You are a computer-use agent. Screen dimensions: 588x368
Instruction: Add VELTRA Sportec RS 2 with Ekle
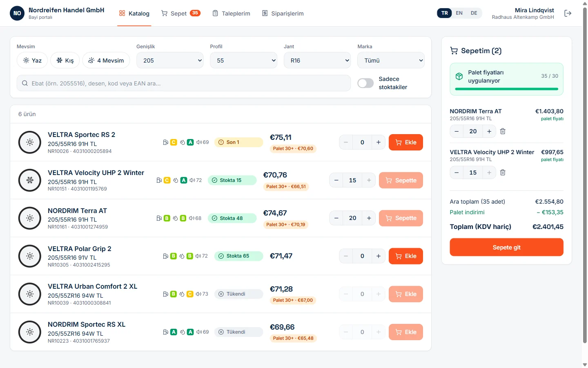(x=406, y=142)
